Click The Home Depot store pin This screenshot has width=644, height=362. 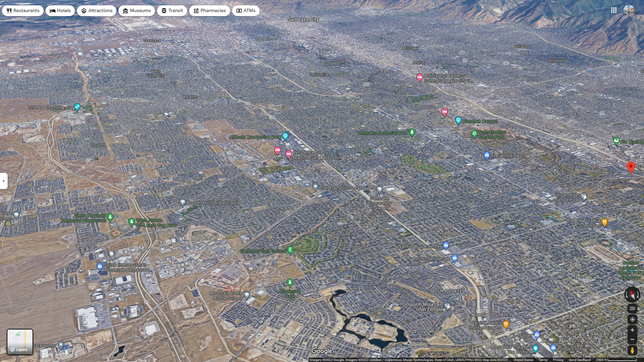pos(486,155)
